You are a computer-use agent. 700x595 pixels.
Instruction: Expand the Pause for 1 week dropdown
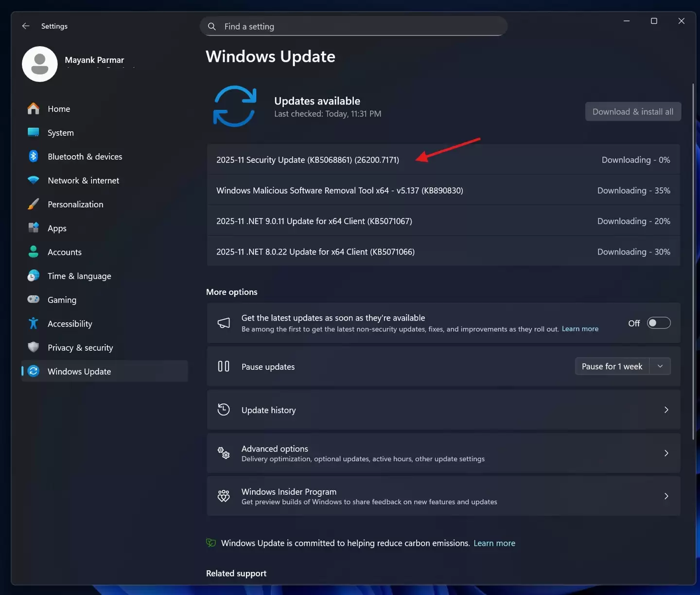tap(660, 366)
